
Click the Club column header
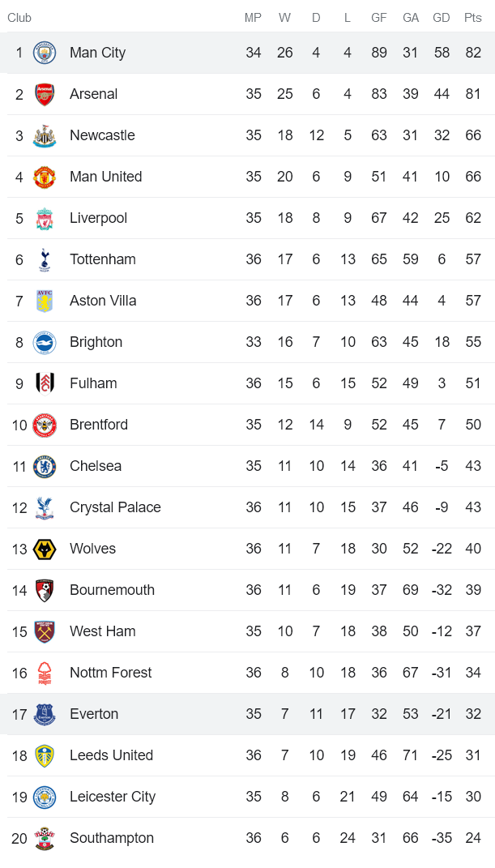click(19, 18)
